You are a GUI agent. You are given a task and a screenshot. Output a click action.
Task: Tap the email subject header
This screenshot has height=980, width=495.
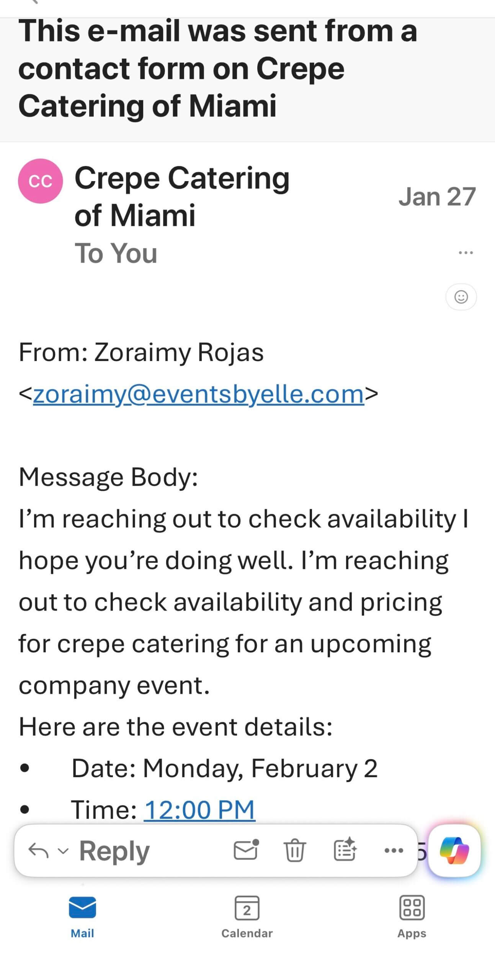[217, 68]
